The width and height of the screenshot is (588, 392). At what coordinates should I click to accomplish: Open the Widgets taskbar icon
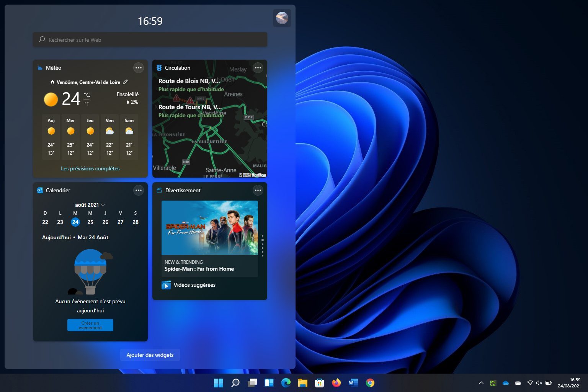coord(269,383)
